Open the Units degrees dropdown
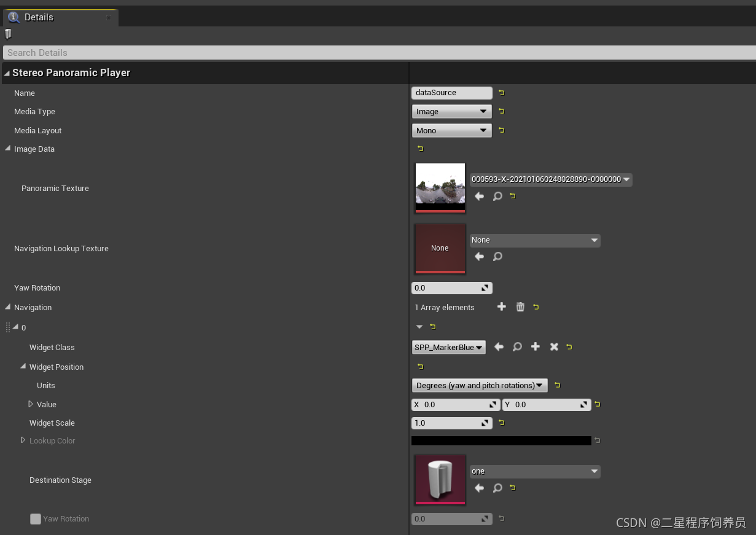Image resolution: width=756 pixels, height=535 pixels. (480, 385)
